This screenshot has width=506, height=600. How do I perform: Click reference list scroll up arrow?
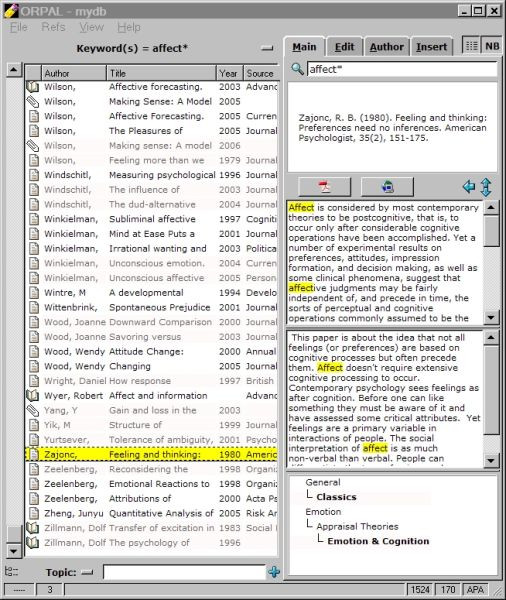tap(14, 70)
